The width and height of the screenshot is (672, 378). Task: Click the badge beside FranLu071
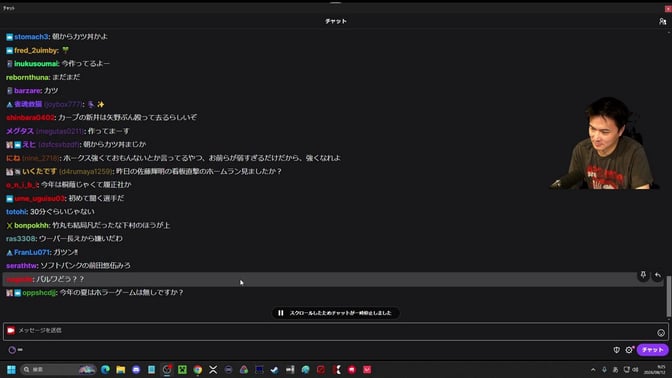9,253
